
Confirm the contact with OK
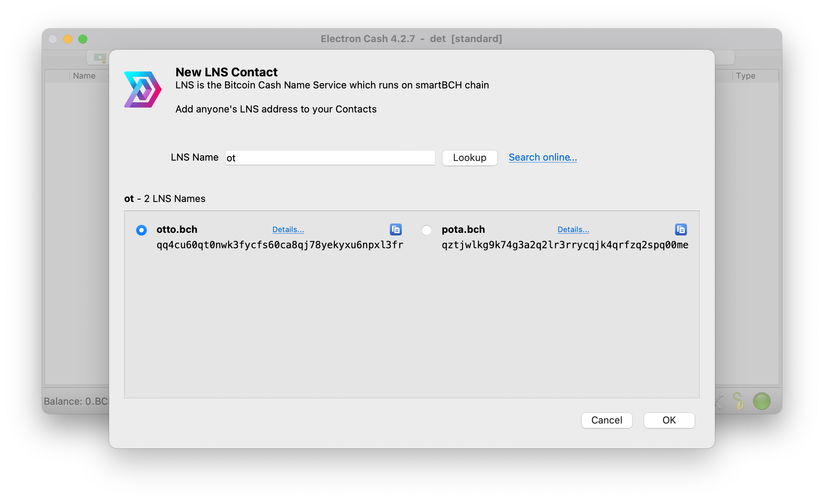pyautogui.click(x=669, y=420)
